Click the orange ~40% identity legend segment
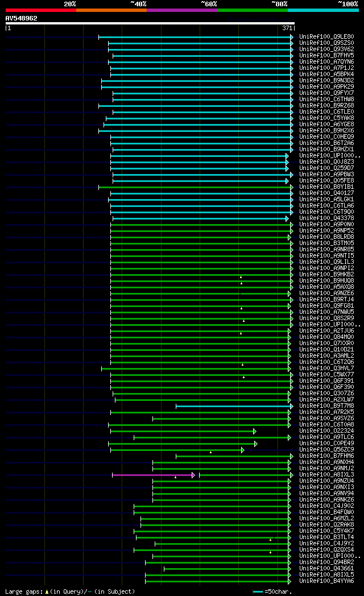Viewport: 364px width, 596px height. tap(111, 10)
